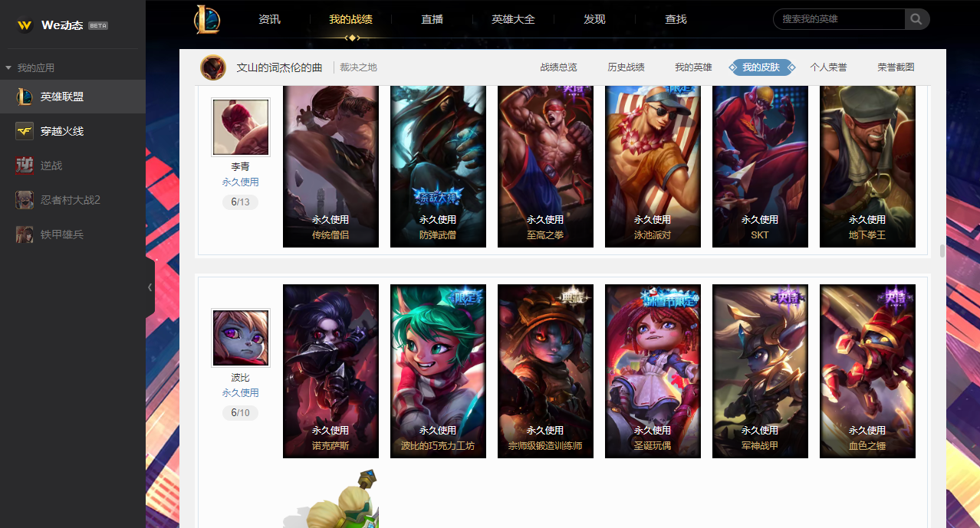
Task: Open the 直播 navigation item
Action: (x=432, y=19)
